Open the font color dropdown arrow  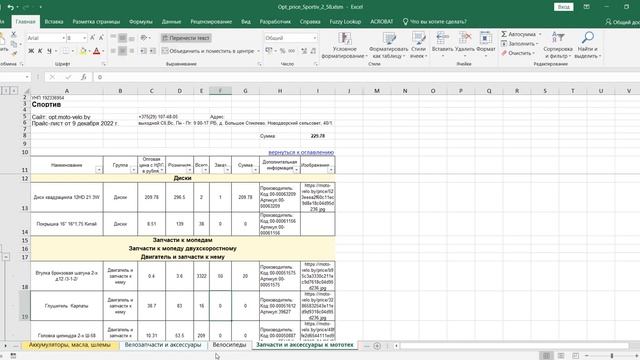tap(103, 51)
